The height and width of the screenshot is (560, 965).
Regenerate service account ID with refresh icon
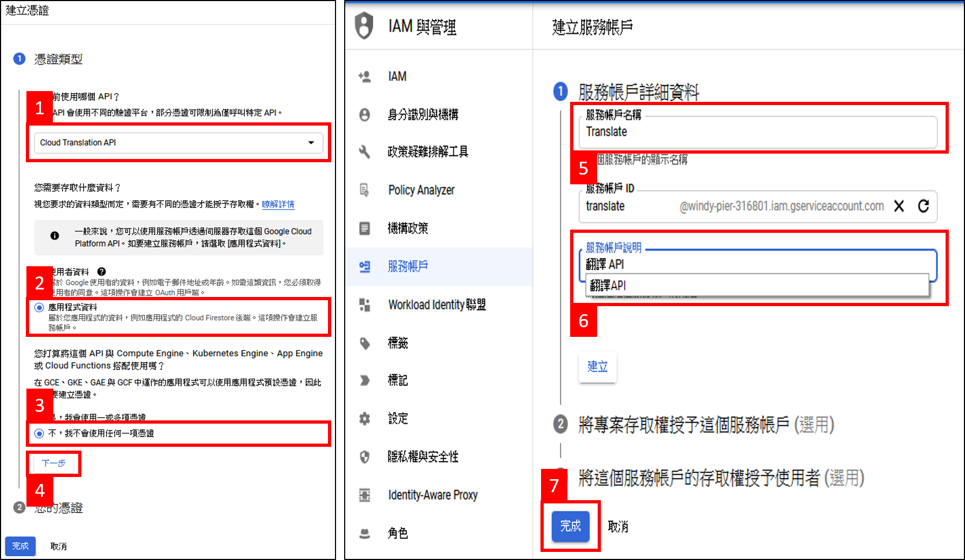click(923, 206)
